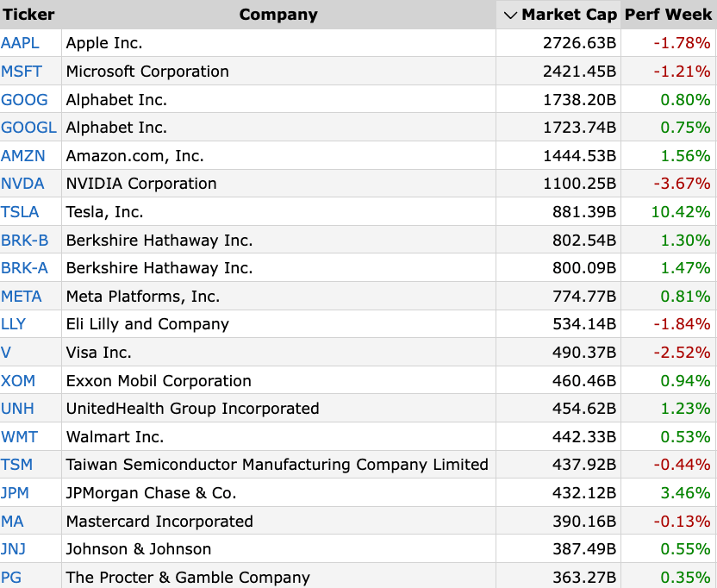The width and height of the screenshot is (717, 588).
Task: Open the MSFT ticker link
Action: click(20, 72)
